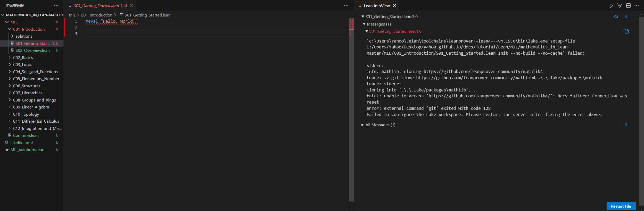Screen dimensions: 644x211
Task: Click the InfoView vertical scrollbar
Action: pos(641,103)
